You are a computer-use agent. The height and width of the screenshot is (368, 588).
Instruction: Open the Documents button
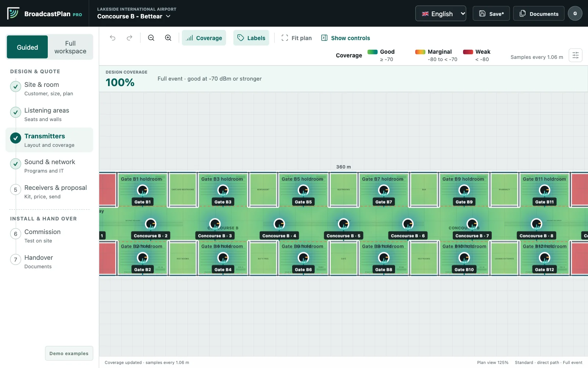[539, 14]
